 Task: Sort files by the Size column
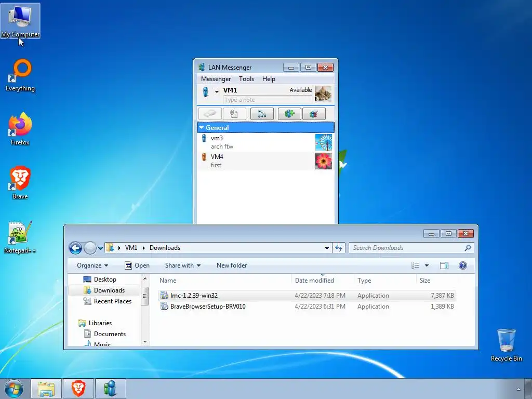coord(437,280)
